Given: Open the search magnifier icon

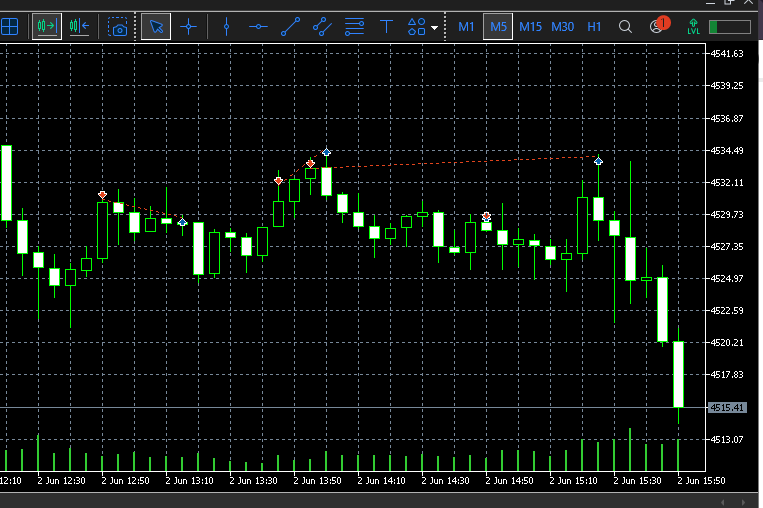Looking at the screenshot, I should [625, 27].
